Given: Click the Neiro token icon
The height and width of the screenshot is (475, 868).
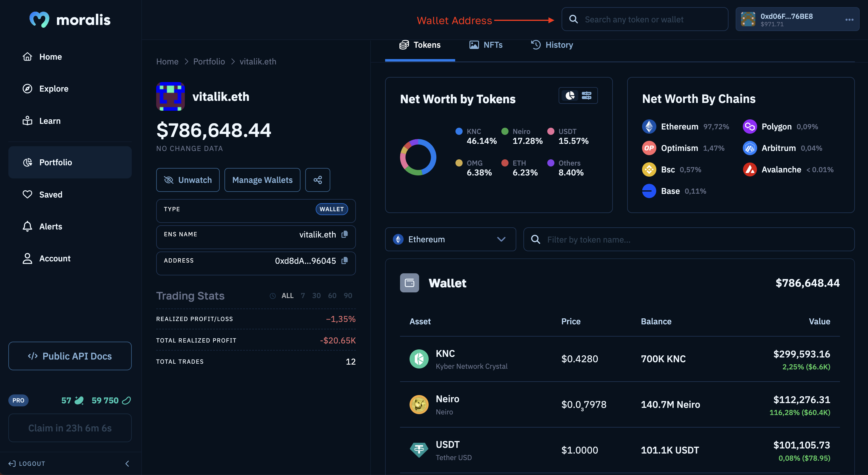Looking at the screenshot, I should (x=419, y=405).
